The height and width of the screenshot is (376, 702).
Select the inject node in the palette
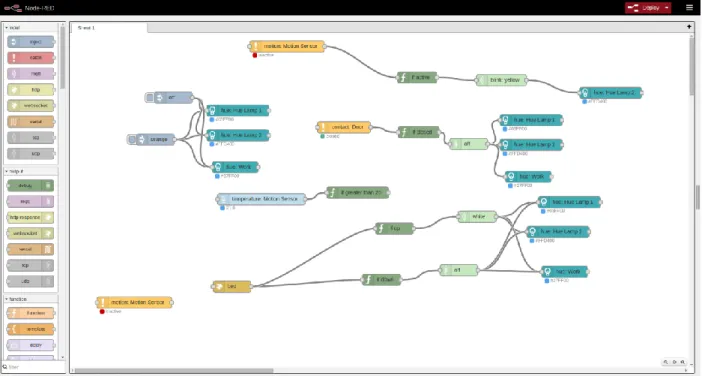coord(31,42)
